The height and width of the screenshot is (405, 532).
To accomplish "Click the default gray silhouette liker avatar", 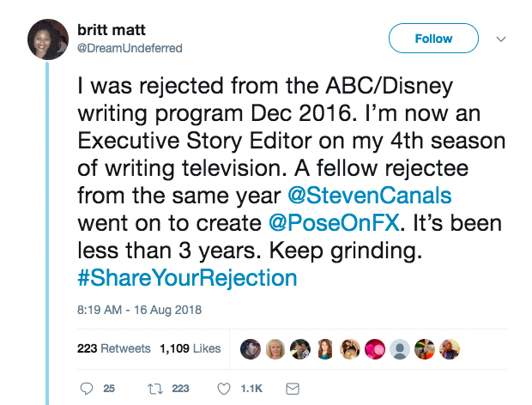I will pyautogui.click(x=399, y=348).
